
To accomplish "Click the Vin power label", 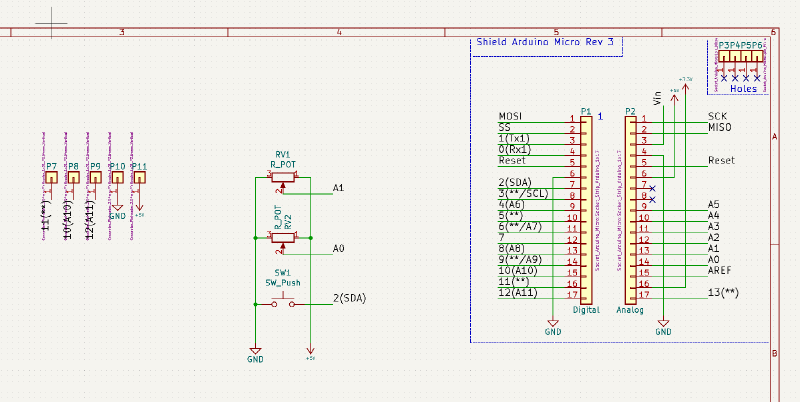I will [x=656, y=98].
